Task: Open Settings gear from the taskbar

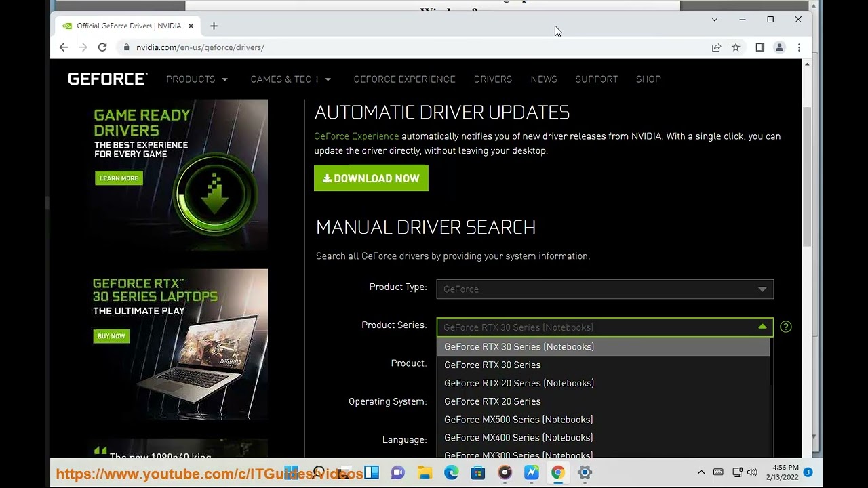Action: pyautogui.click(x=585, y=472)
